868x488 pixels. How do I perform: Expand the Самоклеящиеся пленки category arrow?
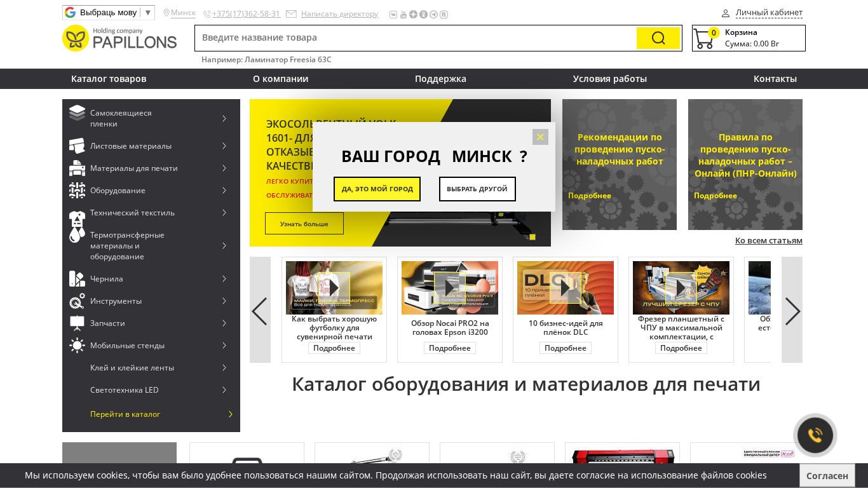(224, 118)
